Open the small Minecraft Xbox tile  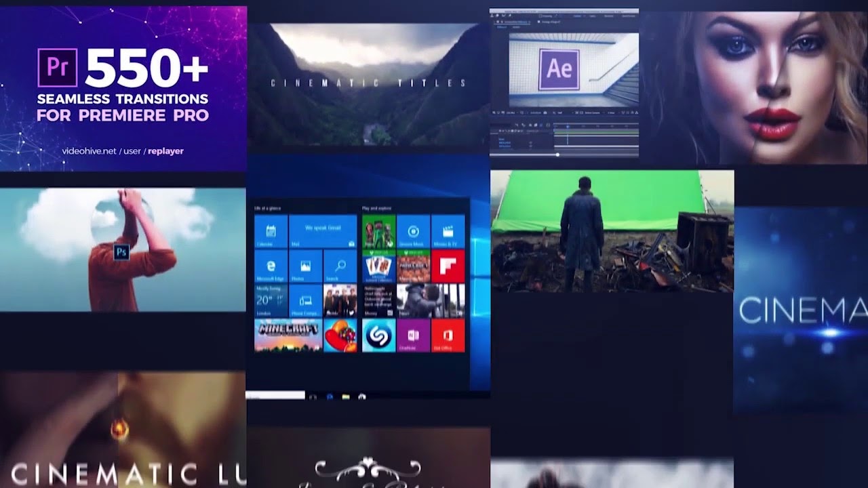coord(413,266)
